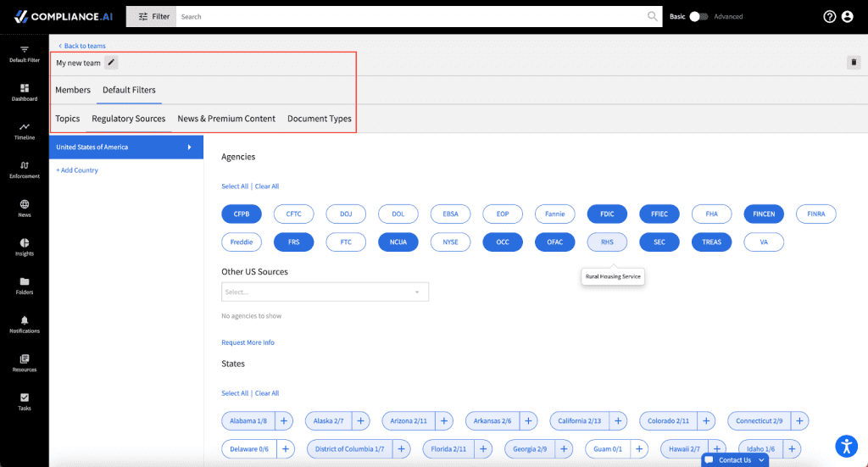Toggle the RHS agency chip
This screenshot has width=868, height=467.
(x=607, y=242)
